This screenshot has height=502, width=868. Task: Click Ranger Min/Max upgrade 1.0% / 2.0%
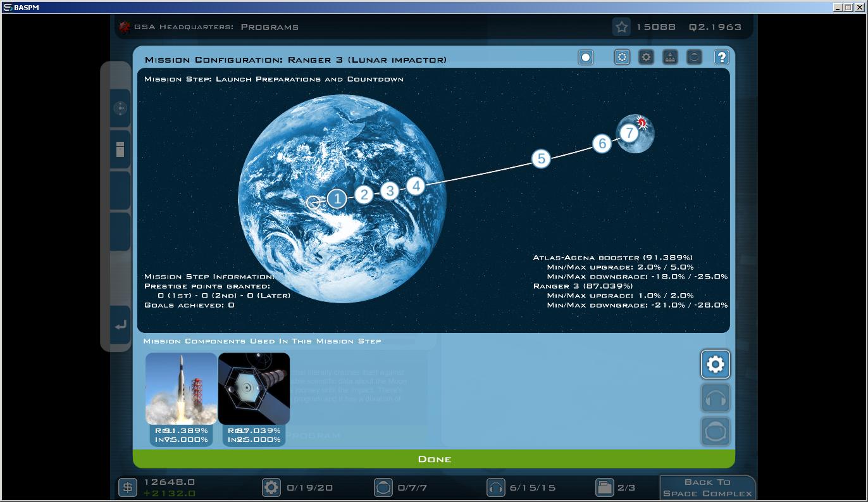click(620, 296)
